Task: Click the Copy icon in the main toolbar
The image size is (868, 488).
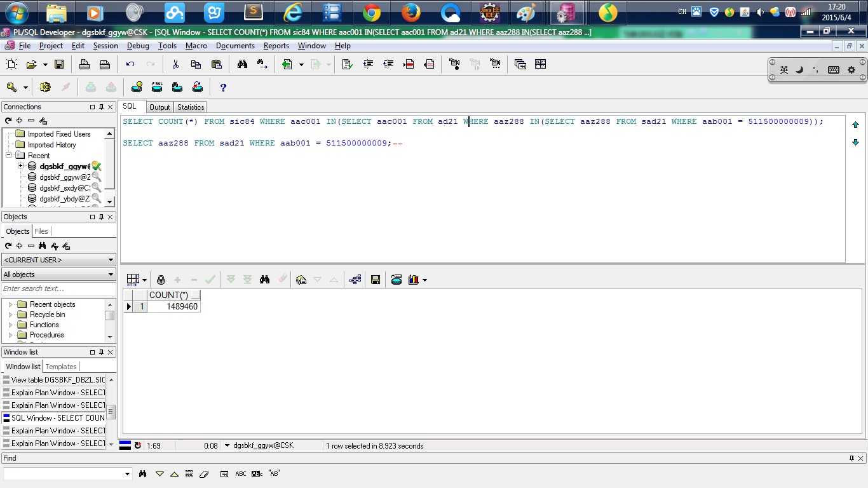Action: pos(196,64)
